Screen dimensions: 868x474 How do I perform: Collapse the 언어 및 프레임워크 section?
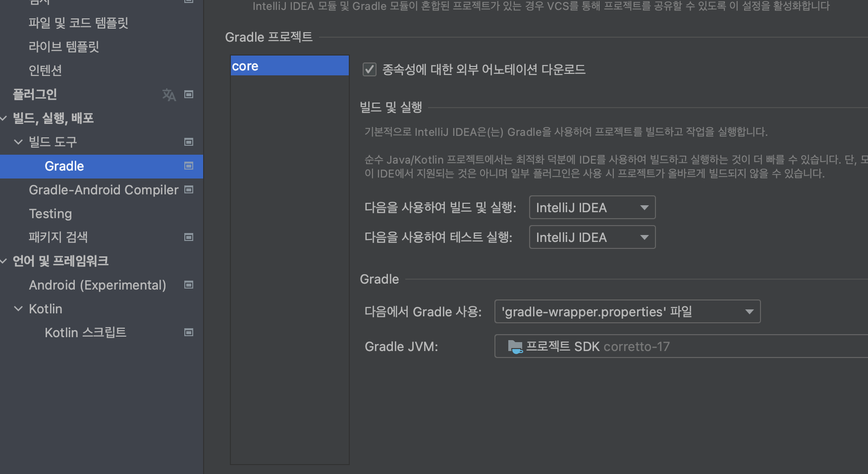point(4,261)
